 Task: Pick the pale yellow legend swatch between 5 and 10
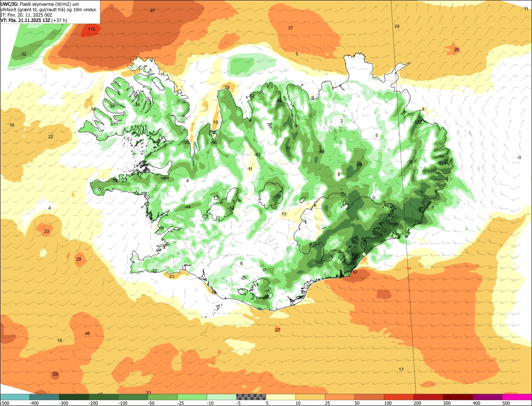point(281,397)
